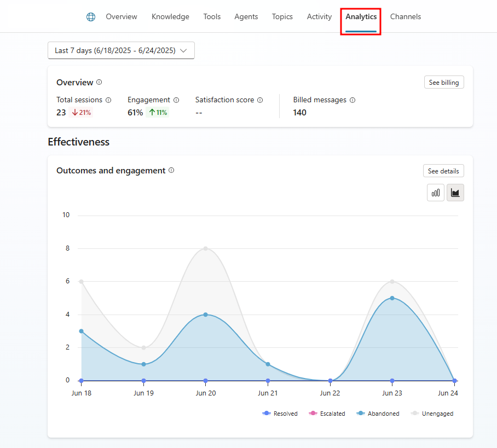Toggle the Escalated legend series
497x448 pixels.
tap(327, 414)
